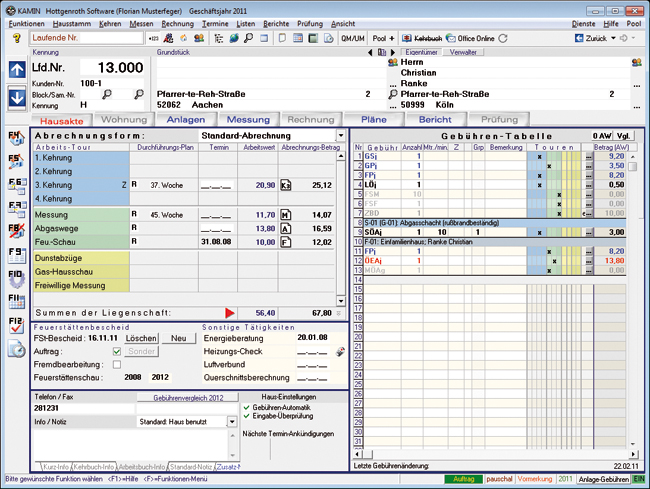This screenshot has width=650, height=489.
Task: Click the QM/UM toolbar button
Action: [352, 38]
